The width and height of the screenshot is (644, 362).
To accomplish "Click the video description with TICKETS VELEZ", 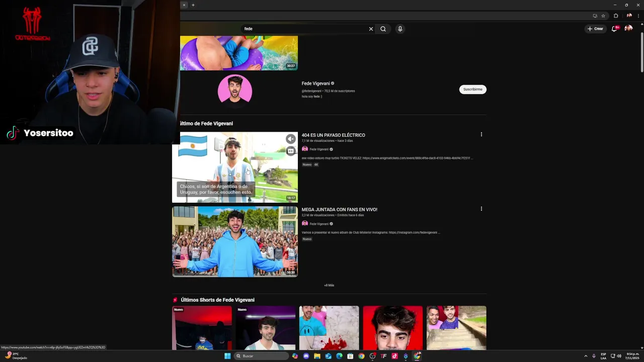I will pos(387,158).
